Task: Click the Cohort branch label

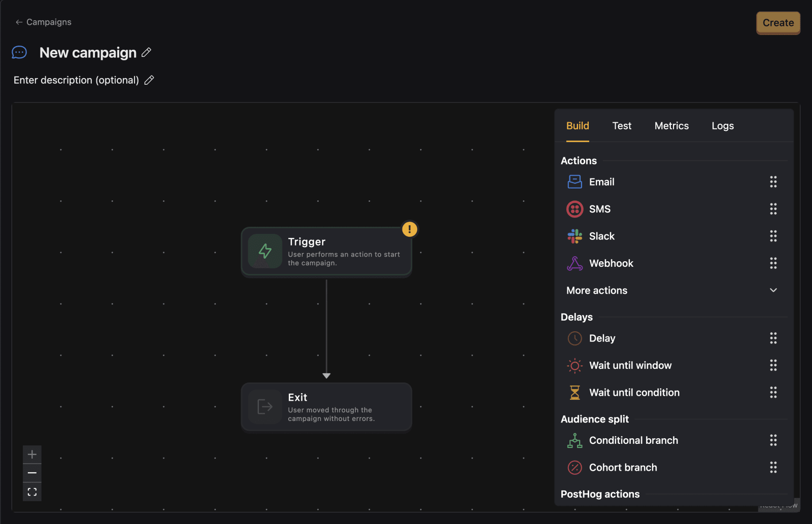Action: (623, 467)
